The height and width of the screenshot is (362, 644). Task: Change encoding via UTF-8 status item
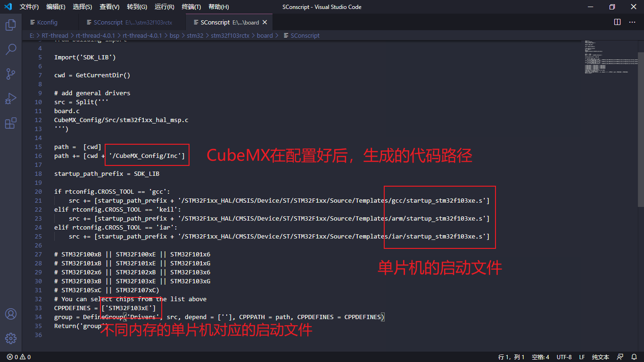point(564,357)
